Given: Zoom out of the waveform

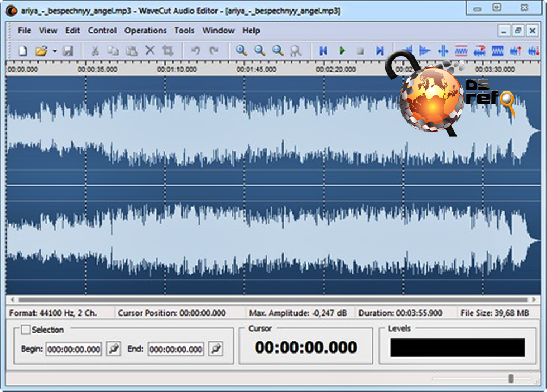Looking at the screenshot, I should (260, 51).
